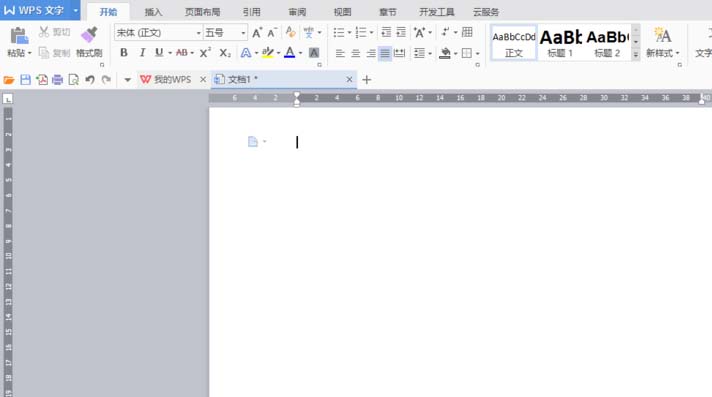Click the Export to PDF icon
712x397 pixels.
click(42, 80)
